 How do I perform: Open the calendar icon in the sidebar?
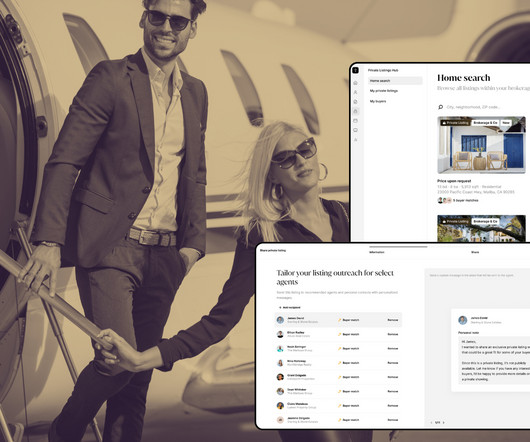pos(355,121)
